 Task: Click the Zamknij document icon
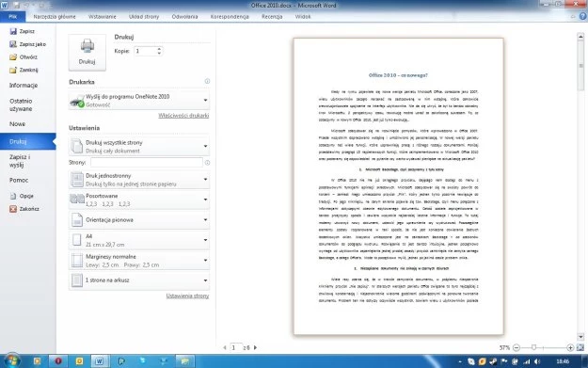[x=13, y=70]
